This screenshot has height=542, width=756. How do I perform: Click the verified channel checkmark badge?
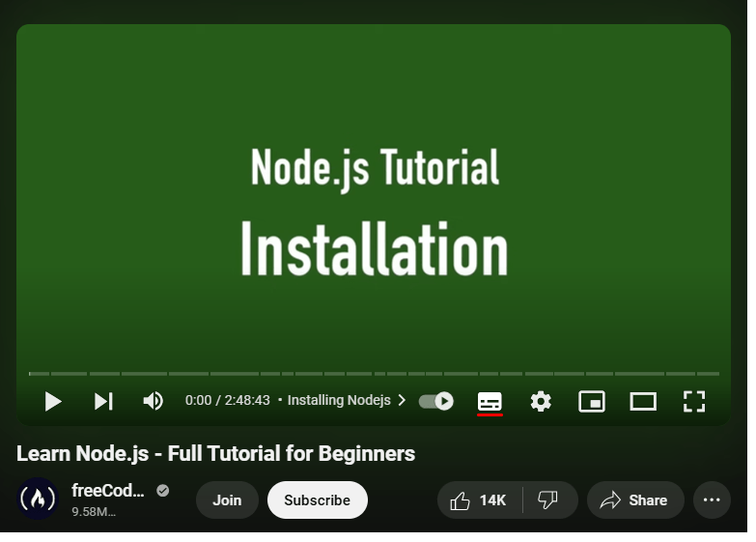(x=163, y=491)
